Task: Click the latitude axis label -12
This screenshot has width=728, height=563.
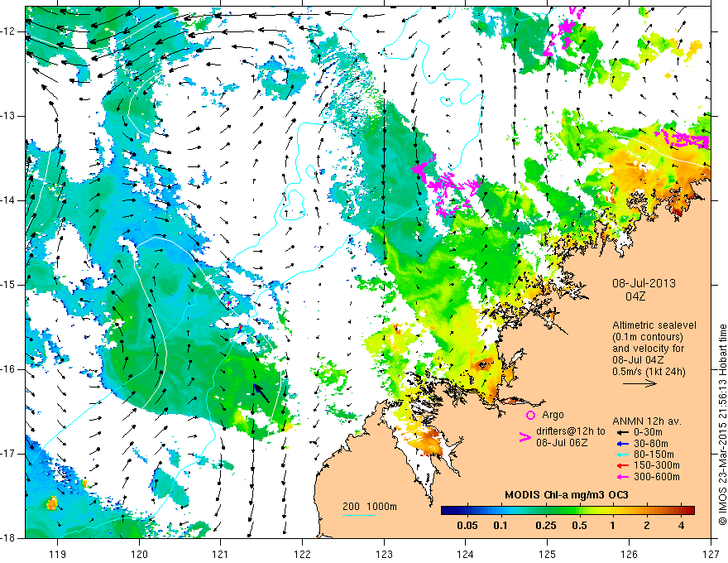Action: [x=8, y=31]
